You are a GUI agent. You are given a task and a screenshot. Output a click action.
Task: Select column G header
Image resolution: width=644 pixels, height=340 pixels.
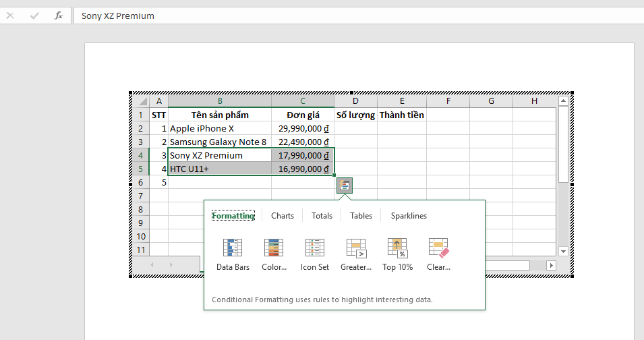point(491,101)
